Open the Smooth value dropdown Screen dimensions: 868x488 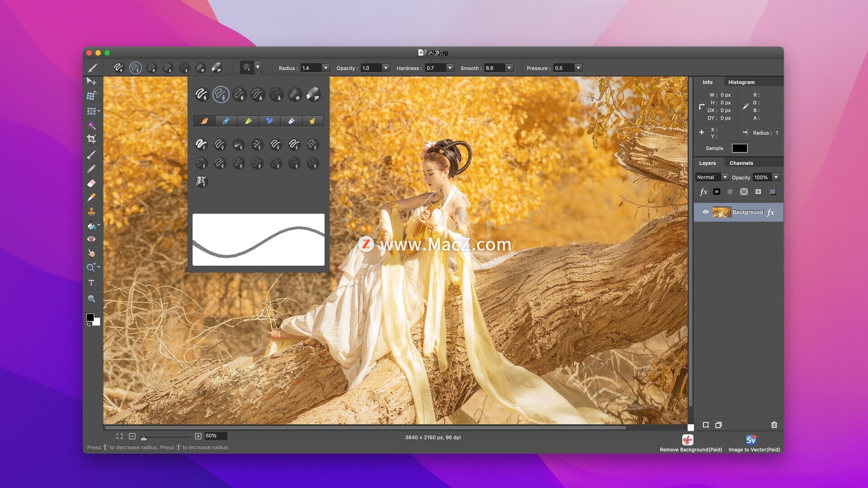(x=509, y=68)
